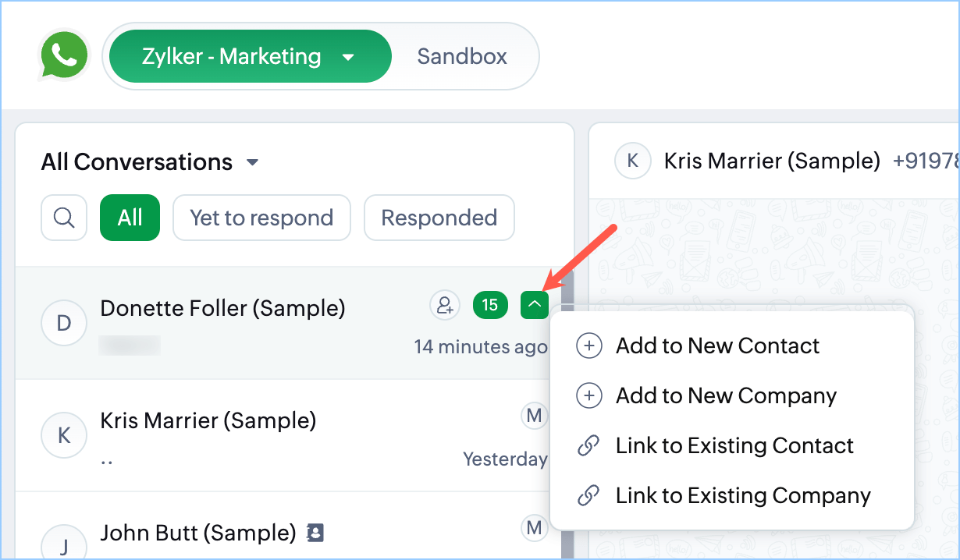Expand the All Conversations view dropdown
This screenshot has width=960, height=560.
252,163
